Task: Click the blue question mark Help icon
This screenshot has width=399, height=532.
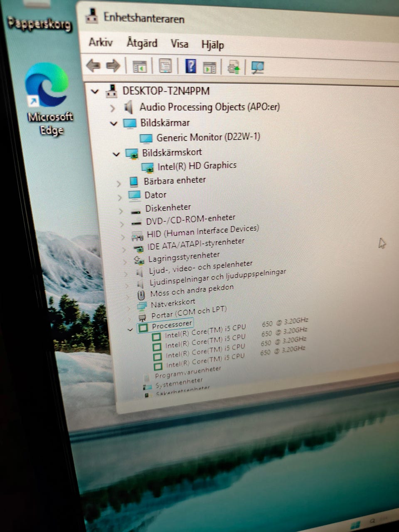Action: tap(190, 66)
